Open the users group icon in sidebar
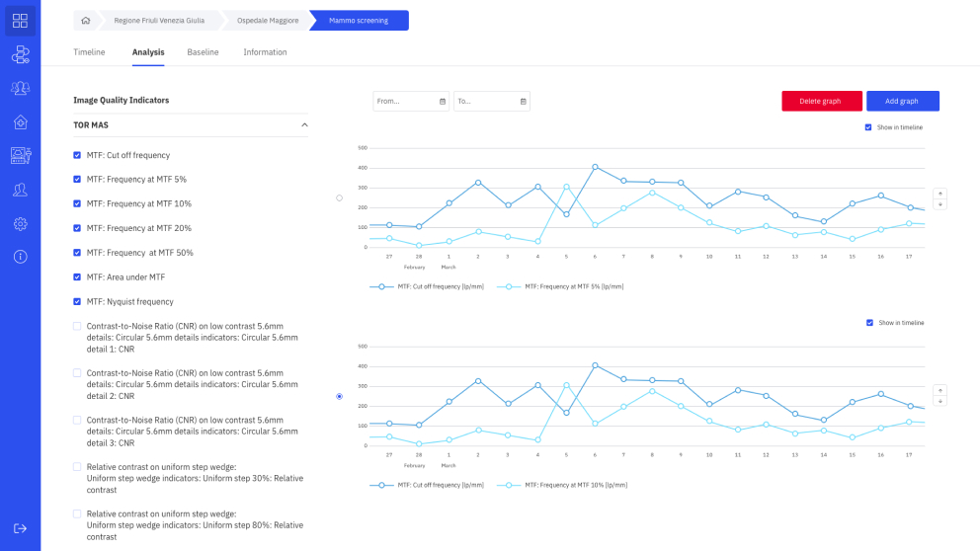Viewport: 980px width, 551px height. [x=20, y=88]
